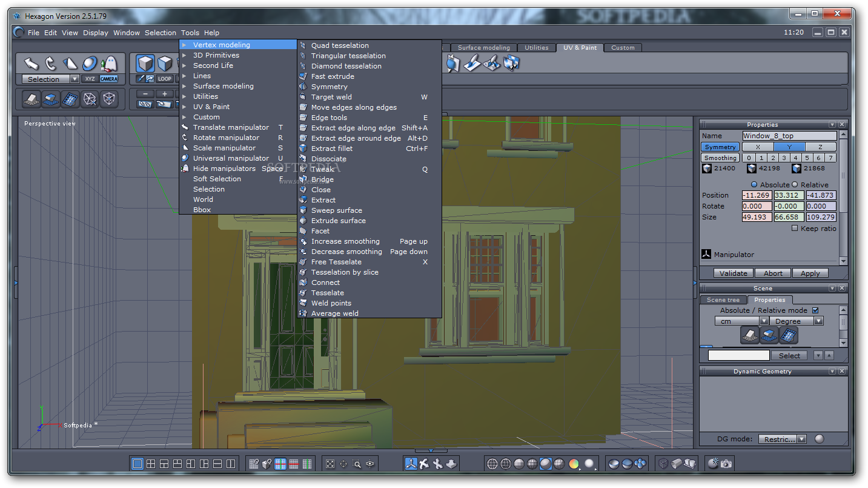The width and height of the screenshot is (868, 488).
Task: Click the white sphere display icon
Action: 589,464
